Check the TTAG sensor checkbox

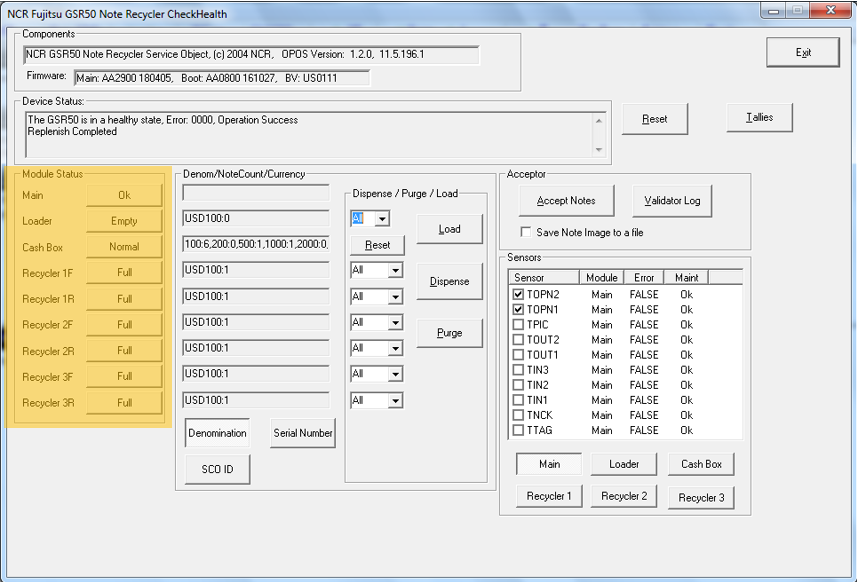point(518,430)
